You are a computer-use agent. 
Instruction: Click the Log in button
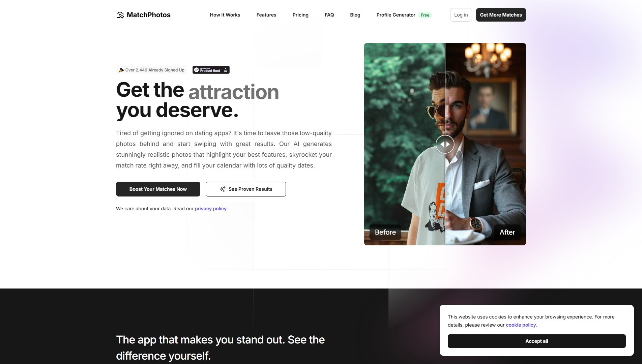point(461,15)
